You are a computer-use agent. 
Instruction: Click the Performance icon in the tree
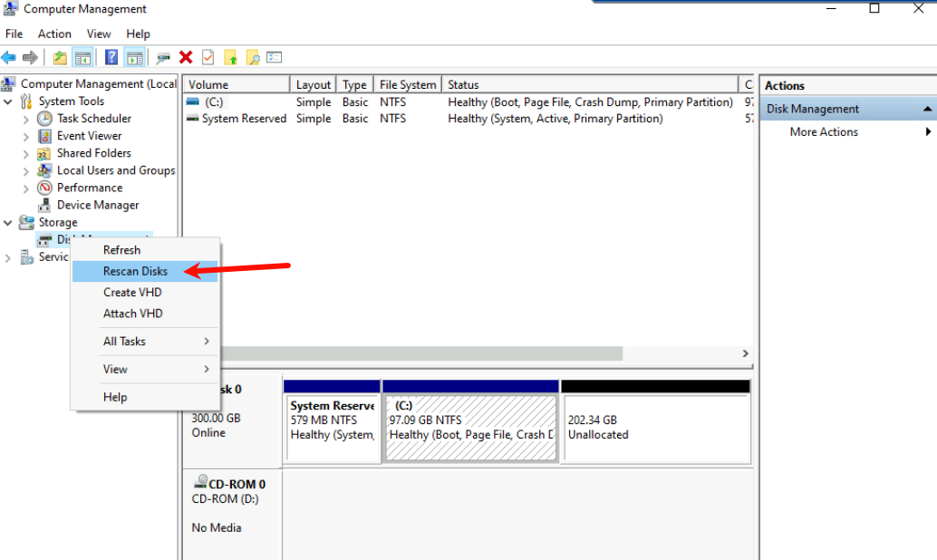(44, 188)
